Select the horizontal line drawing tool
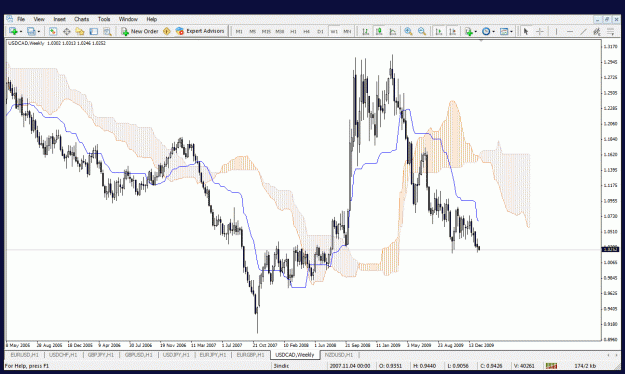Image resolution: width=625 pixels, height=374 pixels. [570, 31]
